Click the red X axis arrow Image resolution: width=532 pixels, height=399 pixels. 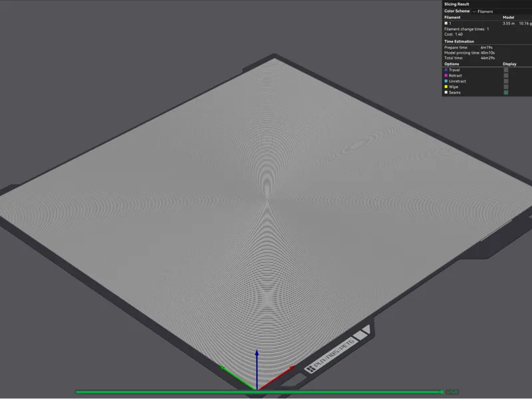click(277, 378)
